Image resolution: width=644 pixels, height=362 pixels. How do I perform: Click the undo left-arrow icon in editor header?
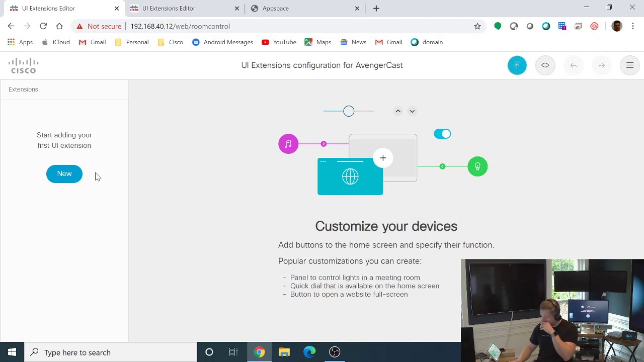pyautogui.click(x=574, y=65)
